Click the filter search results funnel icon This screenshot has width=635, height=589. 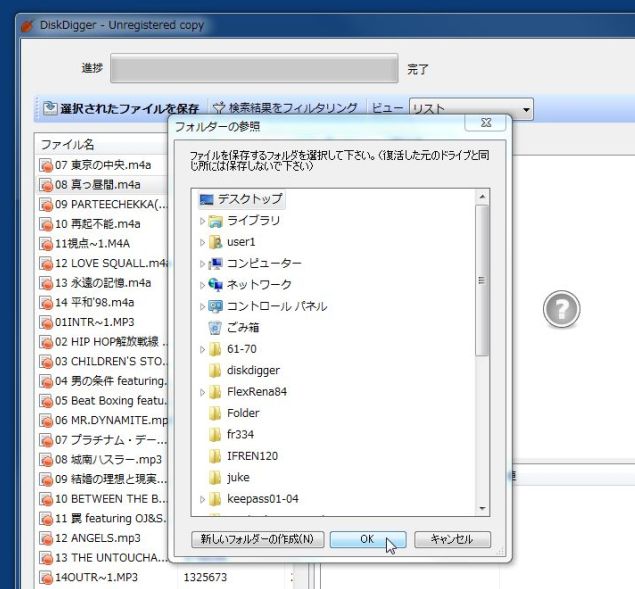point(219,108)
